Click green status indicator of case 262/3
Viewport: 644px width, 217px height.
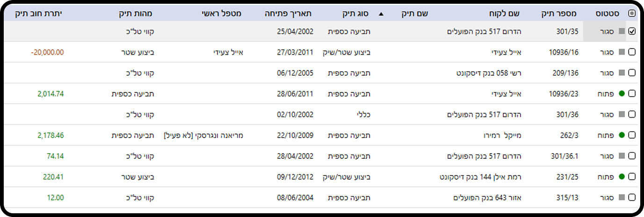coord(622,135)
